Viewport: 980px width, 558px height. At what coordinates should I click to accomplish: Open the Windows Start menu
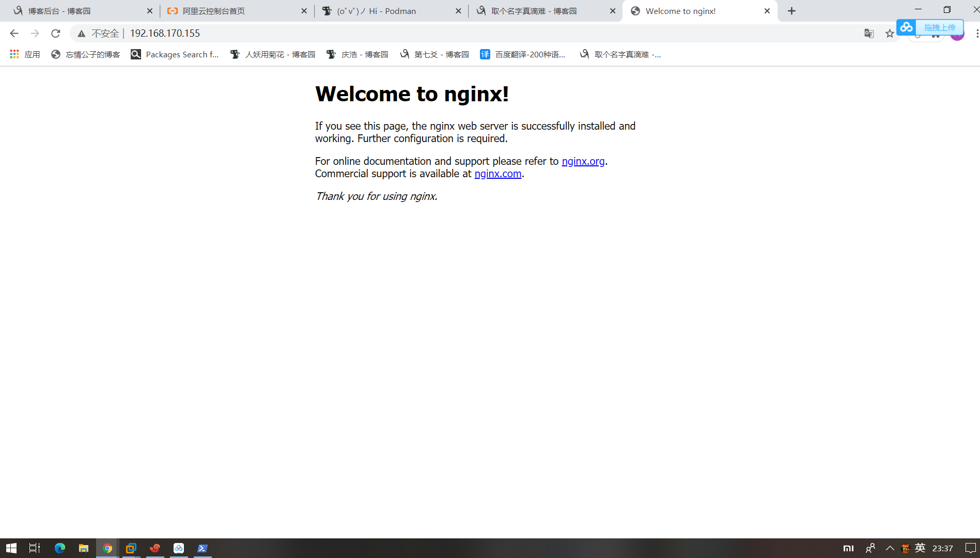coord(11,548)
